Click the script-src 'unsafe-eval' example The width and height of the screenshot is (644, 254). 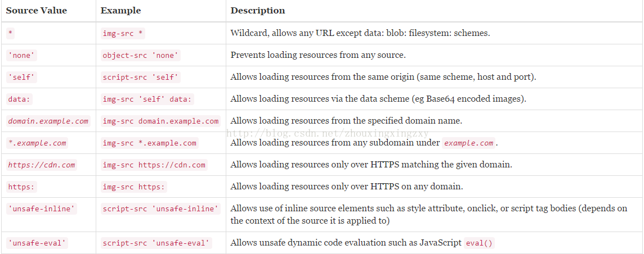(156, 243)
